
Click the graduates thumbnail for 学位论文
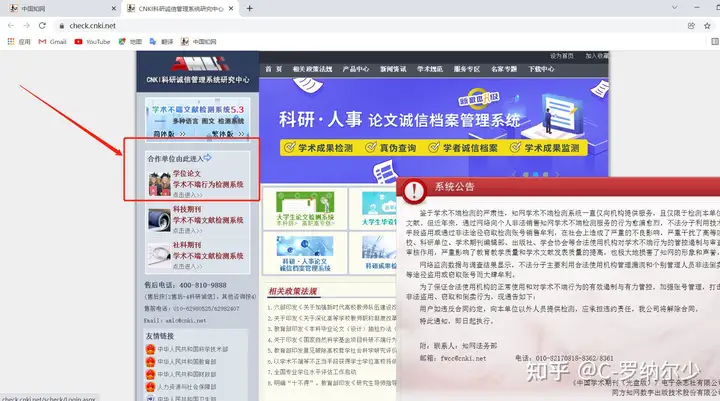point(159,184)
